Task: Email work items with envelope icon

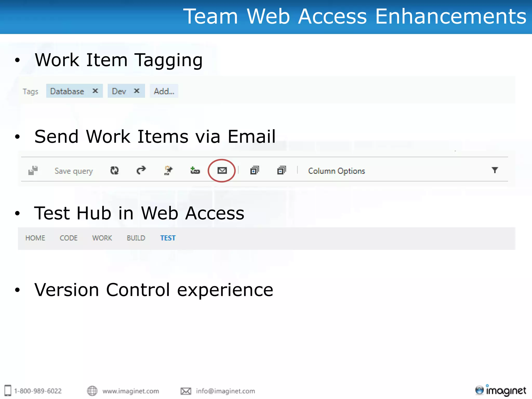Action: coord(222,170)
